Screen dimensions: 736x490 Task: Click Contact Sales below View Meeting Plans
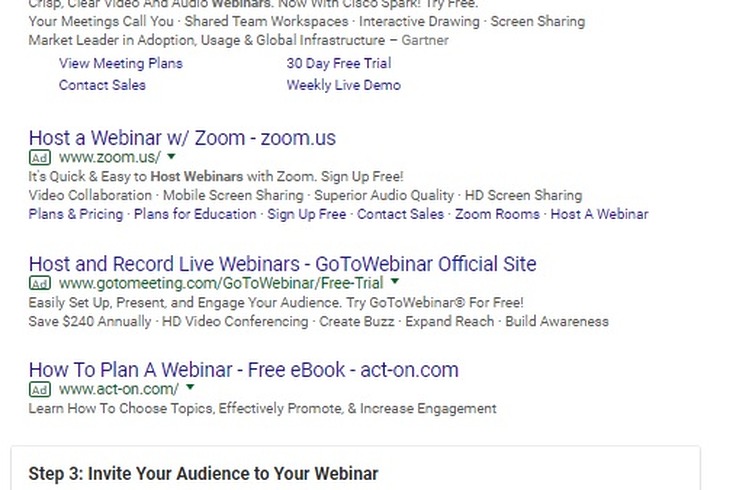click(102, 85)
